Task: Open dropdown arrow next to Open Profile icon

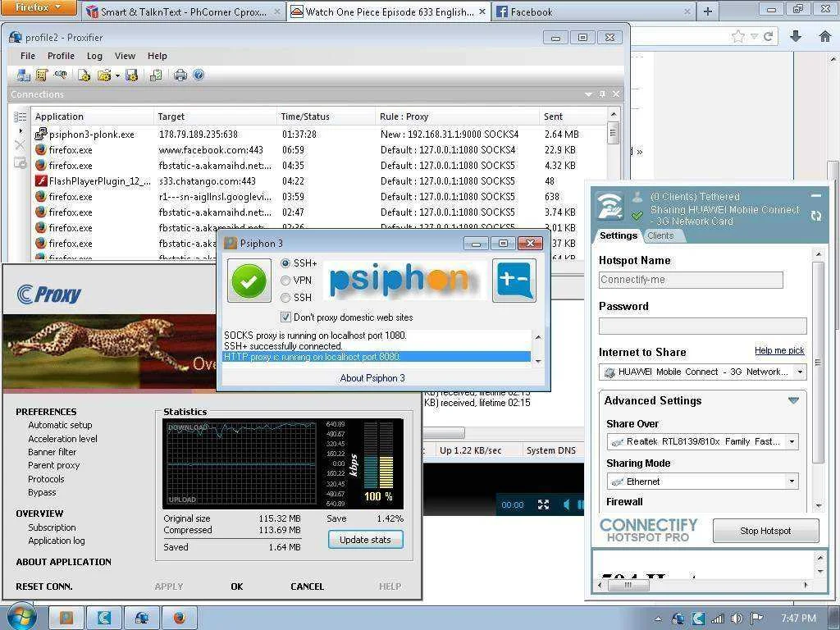Action: coord(117,76)
